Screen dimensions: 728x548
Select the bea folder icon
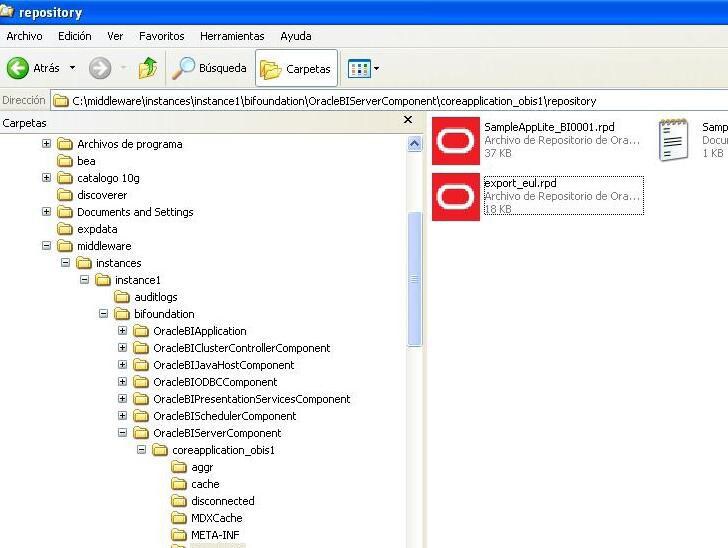coord(65,161)
